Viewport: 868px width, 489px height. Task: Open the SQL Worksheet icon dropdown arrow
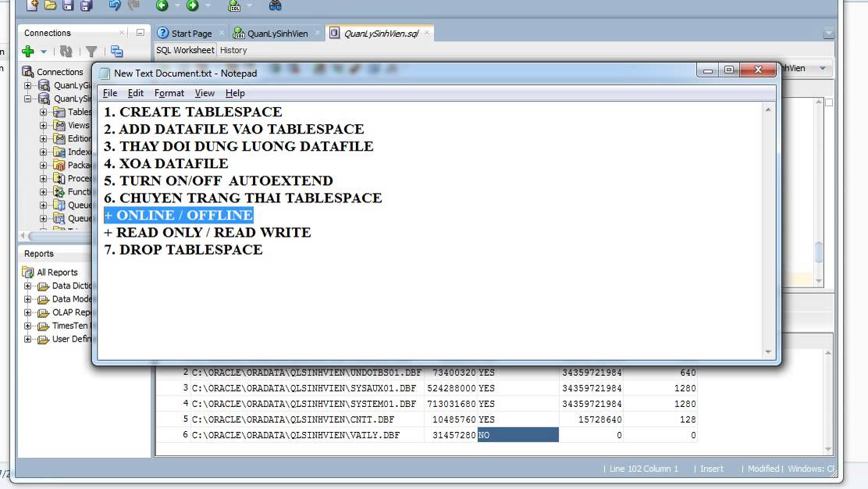pyautogui.click(x=250, y=5)
